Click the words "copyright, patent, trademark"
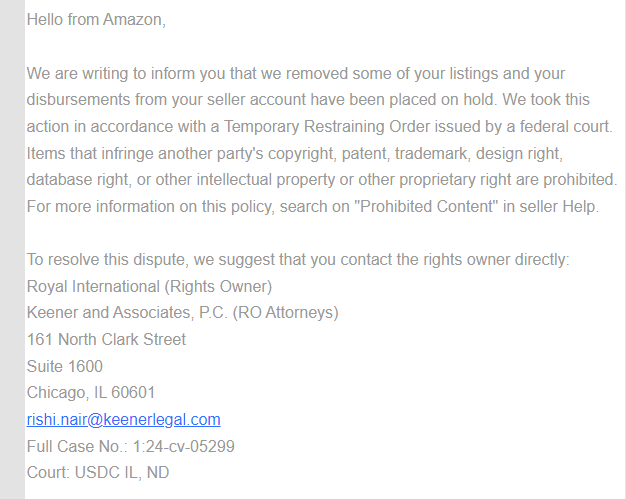 pos(367,154)
